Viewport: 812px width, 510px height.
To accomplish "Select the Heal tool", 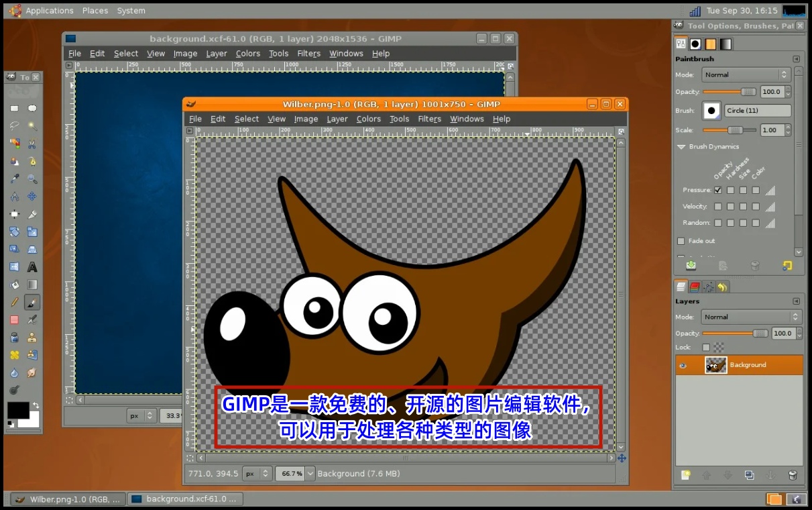I will tap(14, 355).
